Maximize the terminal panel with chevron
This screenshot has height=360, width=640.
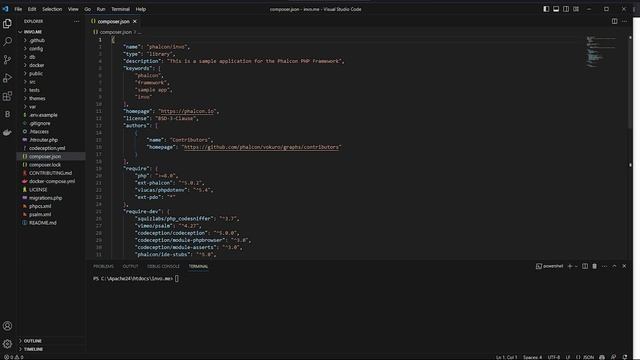click(614, 266)
